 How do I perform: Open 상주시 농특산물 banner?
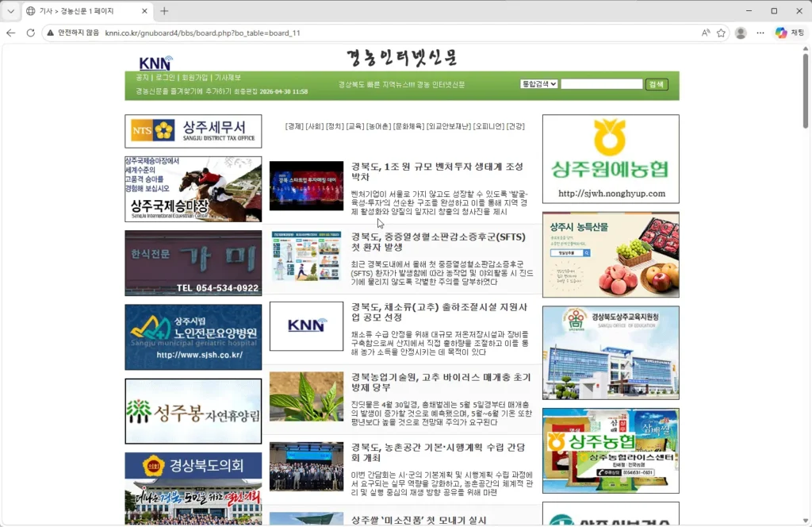[x=611, y=255]
